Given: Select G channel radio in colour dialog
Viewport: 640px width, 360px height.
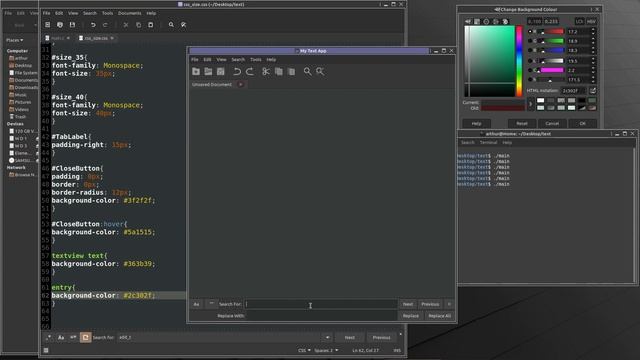Looking at the screenshot, I should coord(530,41).
